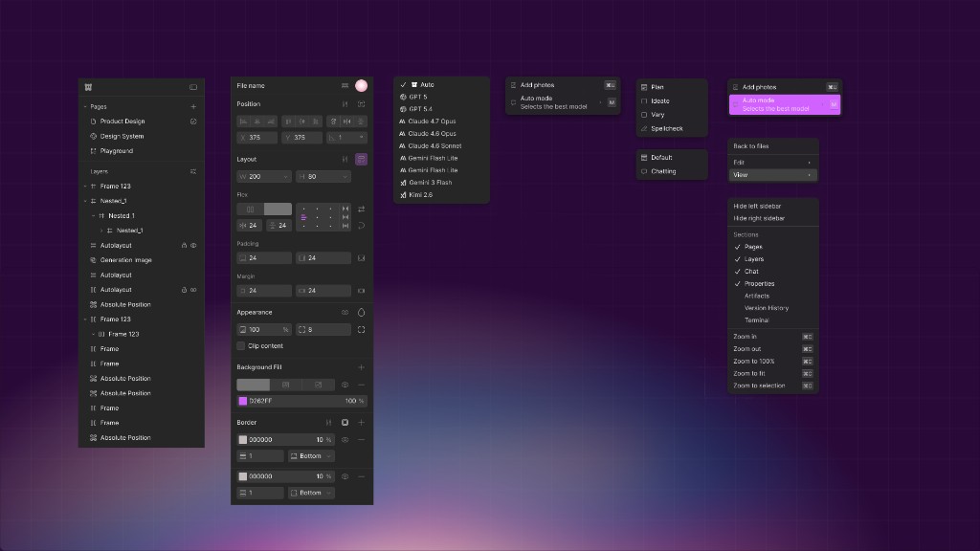980x551 pixels.
Task: Collapse the Nested 1 layer chevron
Action: 93,215
